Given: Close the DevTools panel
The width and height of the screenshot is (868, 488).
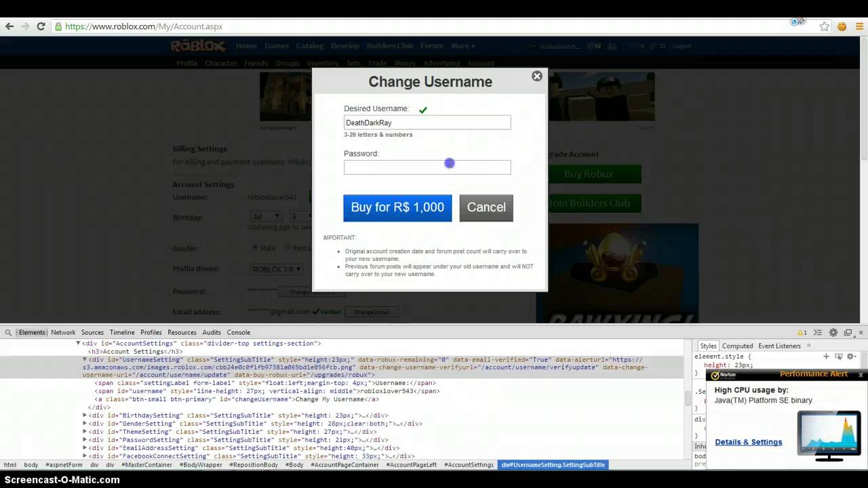Looking at the screenshot, I should (x=862, y=333).
